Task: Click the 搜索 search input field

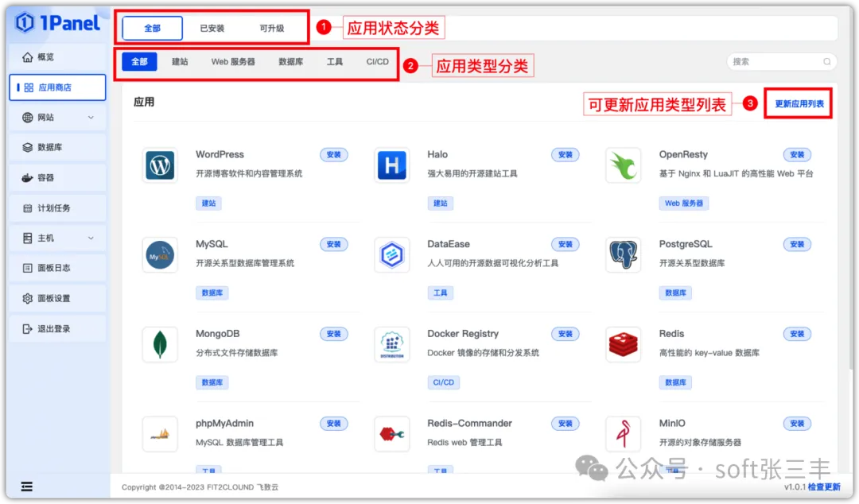Action: coord(782,62)
